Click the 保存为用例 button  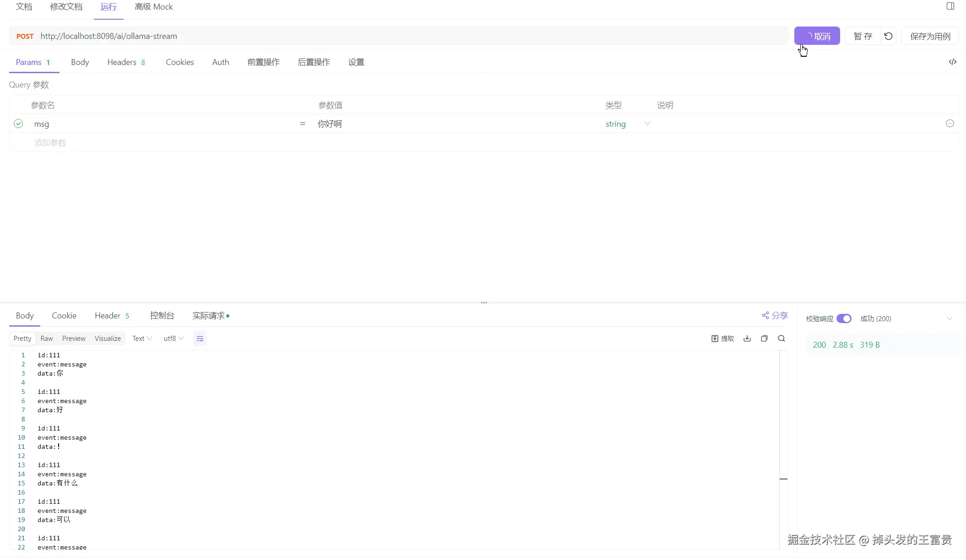[x=930, y=36]
